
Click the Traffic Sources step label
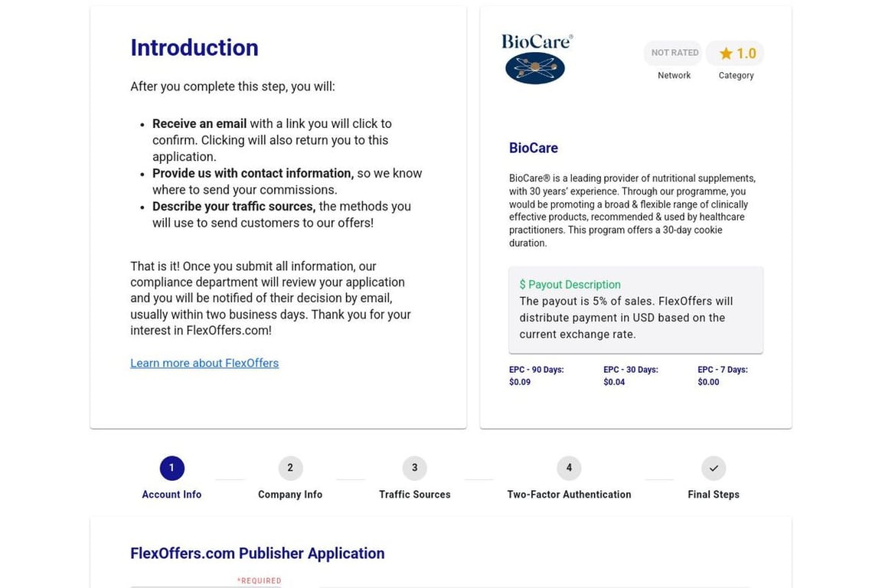[414, 495]
